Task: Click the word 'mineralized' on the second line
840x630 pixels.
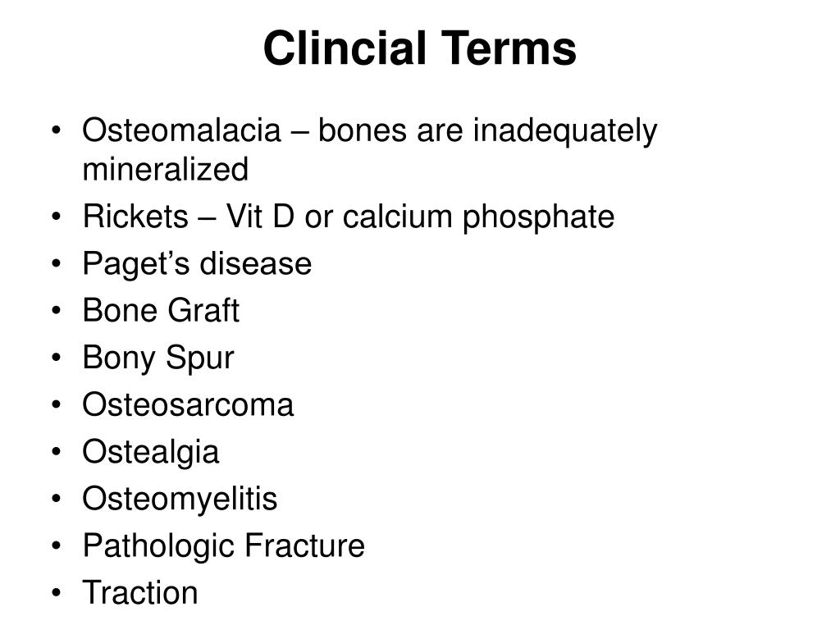Action: [x=166, y=169]
